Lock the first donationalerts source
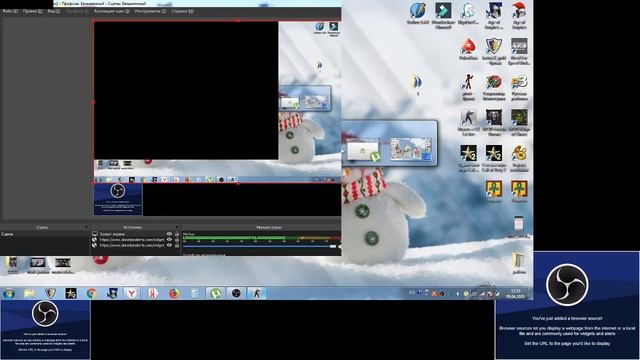The width and height of the screenshot is (640, 360). point(177,240)
